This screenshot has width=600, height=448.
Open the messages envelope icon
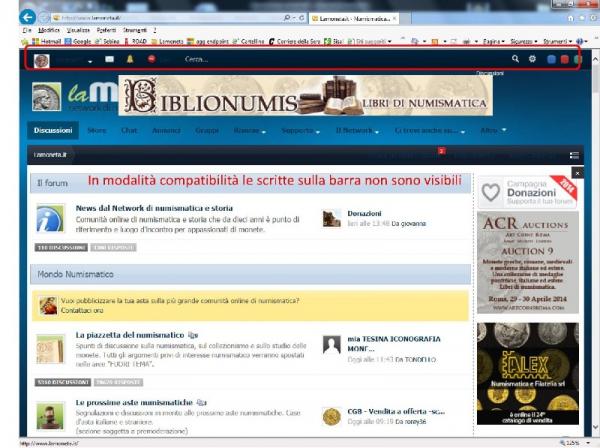tap(109, 59)
